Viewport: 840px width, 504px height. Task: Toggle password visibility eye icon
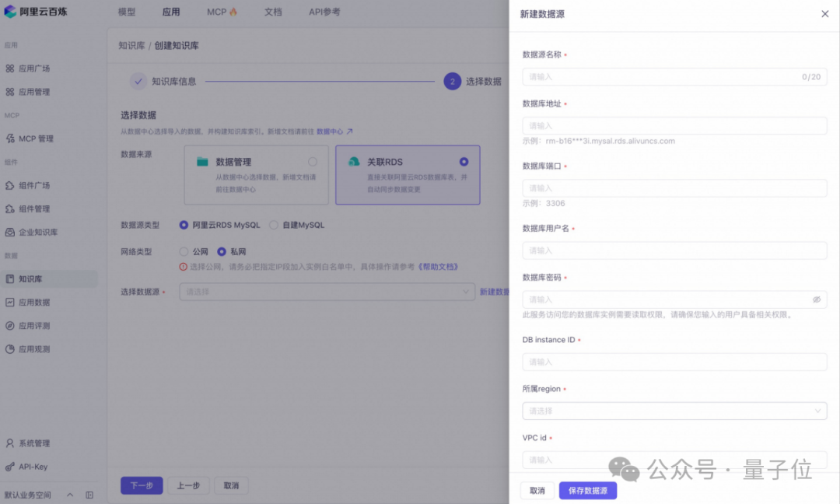click(x=817, y=299)
